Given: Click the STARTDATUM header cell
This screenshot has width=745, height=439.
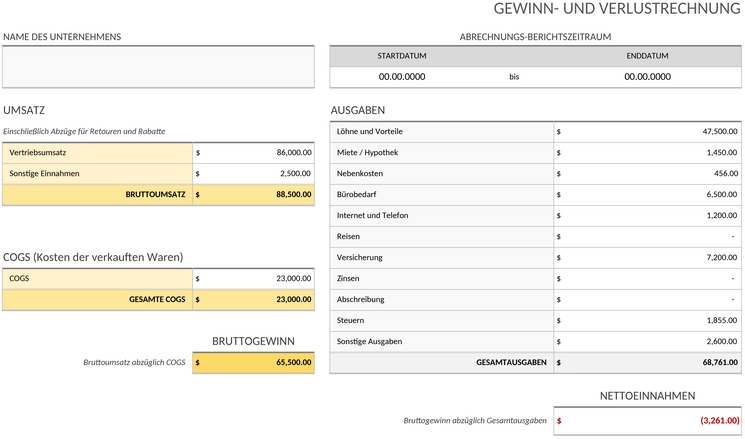Looking at the screenshot, I should click(402, 56).
